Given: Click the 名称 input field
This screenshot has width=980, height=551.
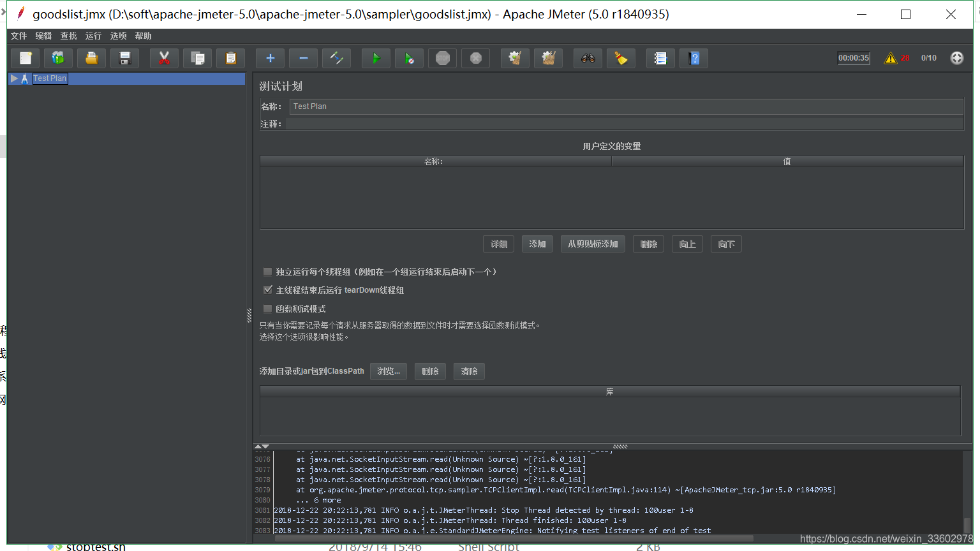Looking at the screenshot, I should (x=626, y=107).
